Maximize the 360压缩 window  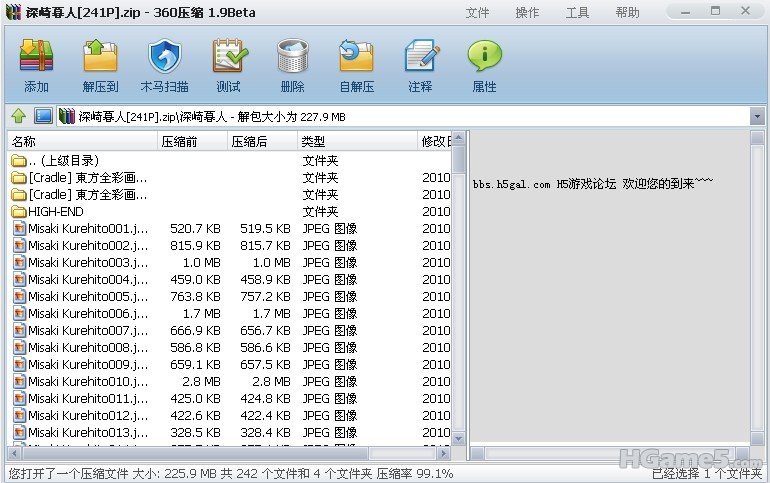[715, 11]
